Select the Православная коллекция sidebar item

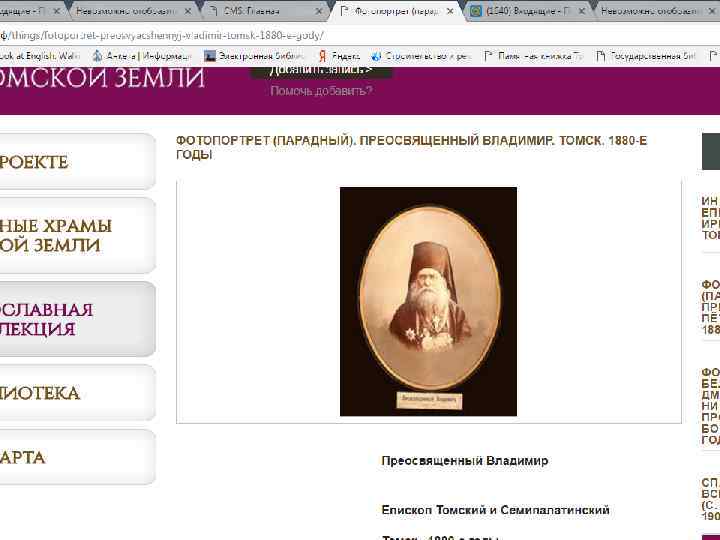(76, 319)
